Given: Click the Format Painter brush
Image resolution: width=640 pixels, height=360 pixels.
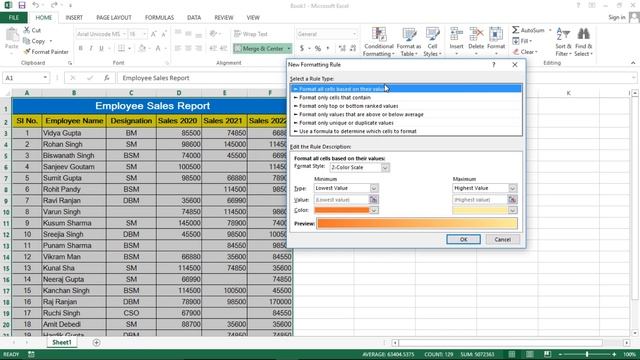Looking at the screenshot, I should [x=27, y=51].
